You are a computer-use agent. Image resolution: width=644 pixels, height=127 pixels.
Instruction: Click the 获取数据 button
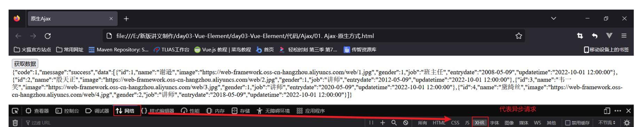pos(25,63)
